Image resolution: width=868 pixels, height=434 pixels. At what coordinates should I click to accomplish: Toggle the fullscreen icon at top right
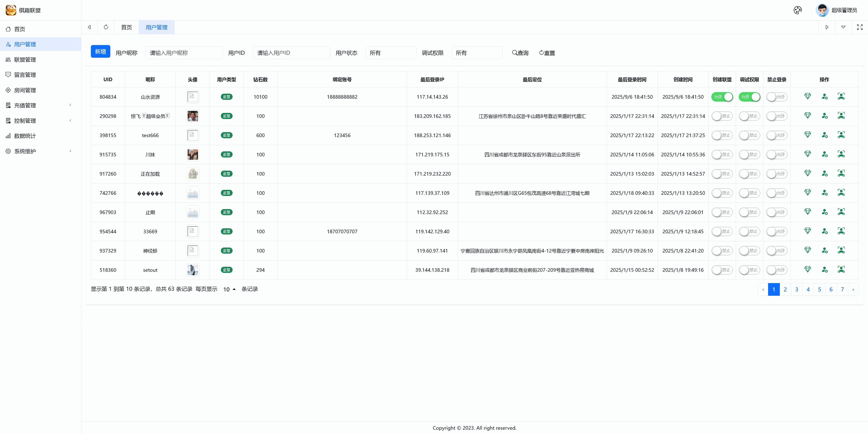coord(860,27)
